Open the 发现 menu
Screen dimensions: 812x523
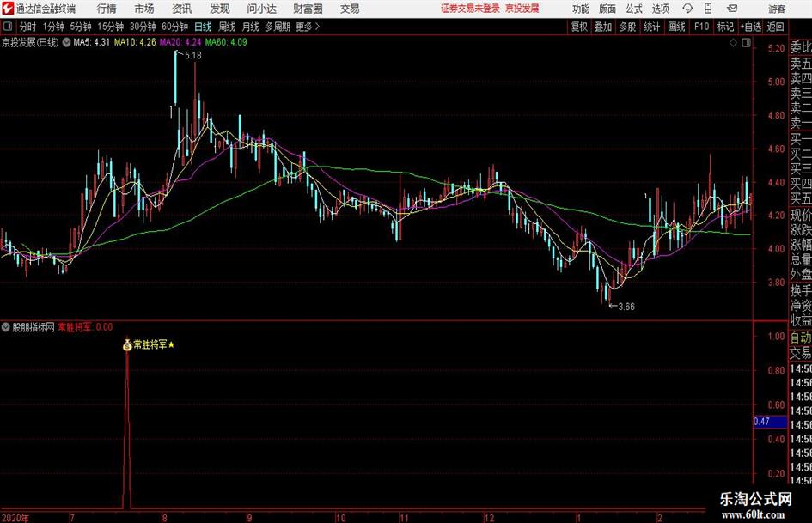[x=220, y=9]
